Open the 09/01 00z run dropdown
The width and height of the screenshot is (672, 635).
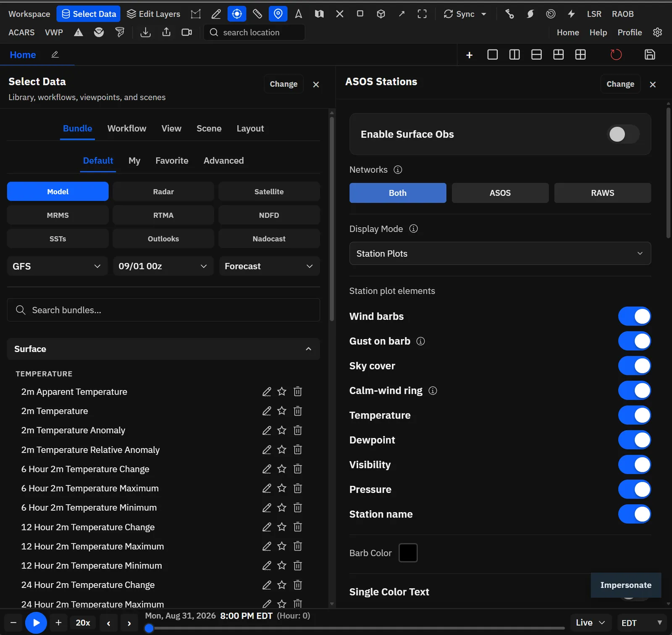click(163, 266)
